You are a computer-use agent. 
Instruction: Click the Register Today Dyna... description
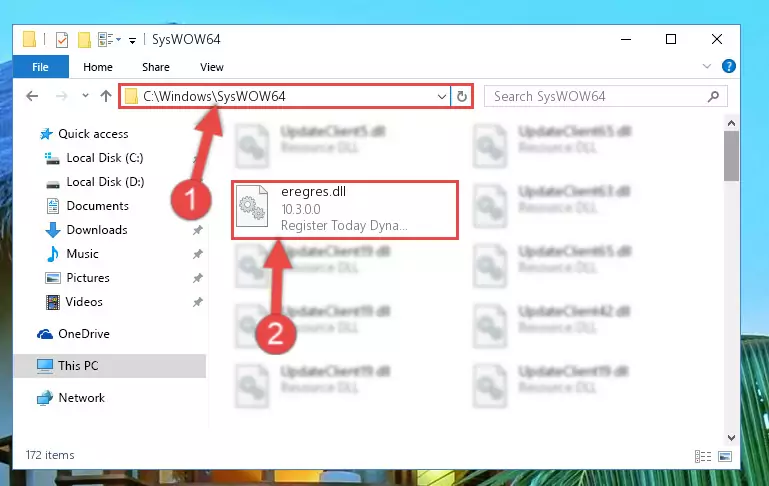[344, 226]
